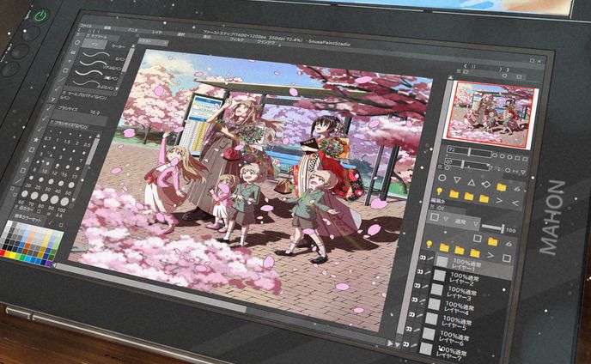This screenshot has width=591, height=364.
Task: Click the folder icon right of the layer-panel square
Action: click(x=492, y=241)
